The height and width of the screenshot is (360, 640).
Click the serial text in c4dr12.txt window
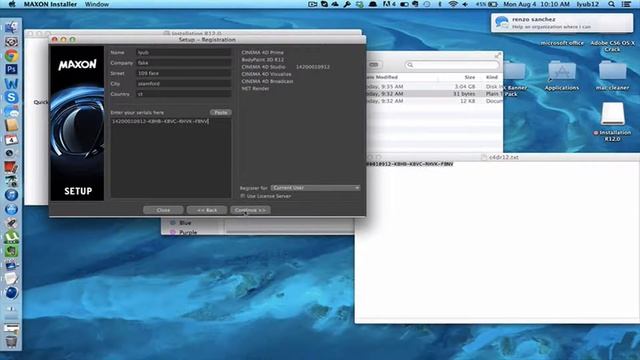click(x=409, y=164)
